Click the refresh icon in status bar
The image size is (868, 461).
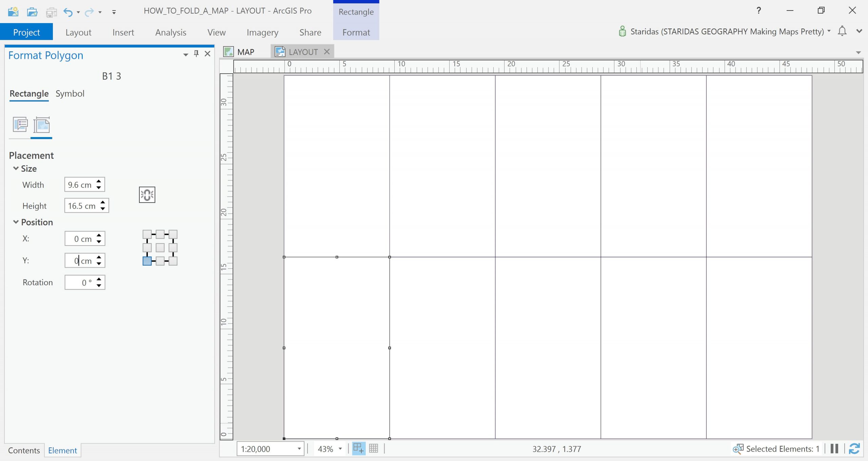pos(854,448)
